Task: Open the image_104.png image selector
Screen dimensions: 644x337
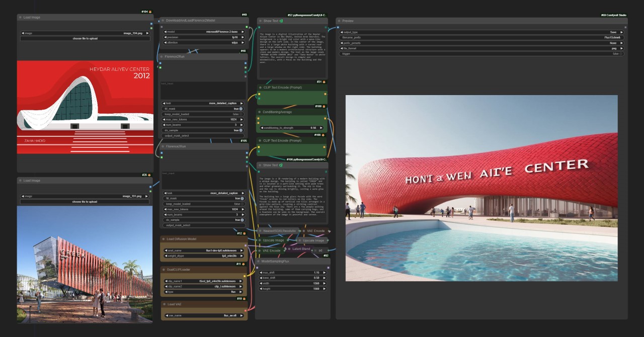Action: tap(85, 33)
